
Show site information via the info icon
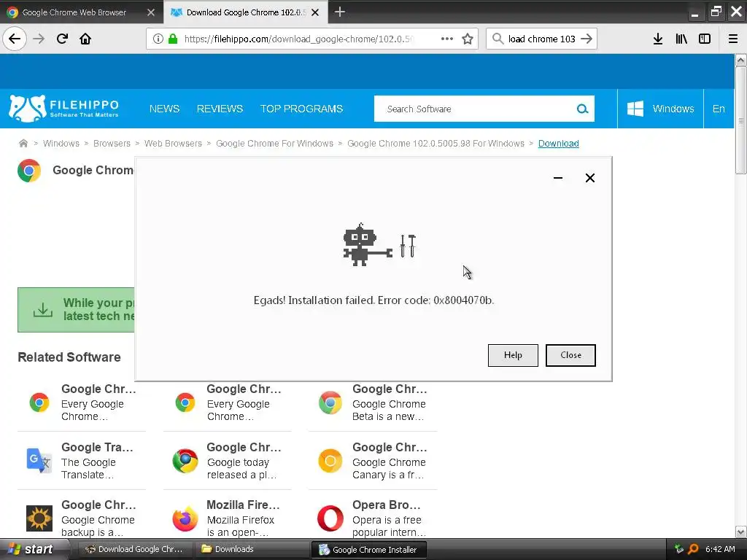(158, 39)
